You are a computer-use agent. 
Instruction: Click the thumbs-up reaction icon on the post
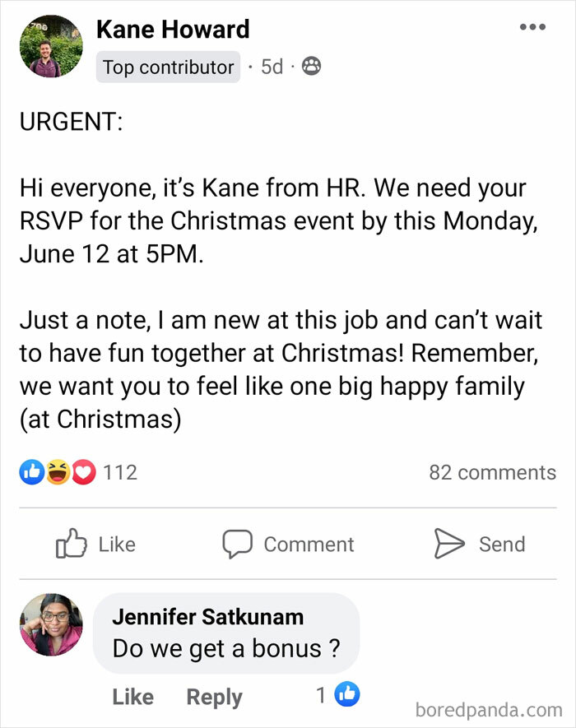(30, 472)
